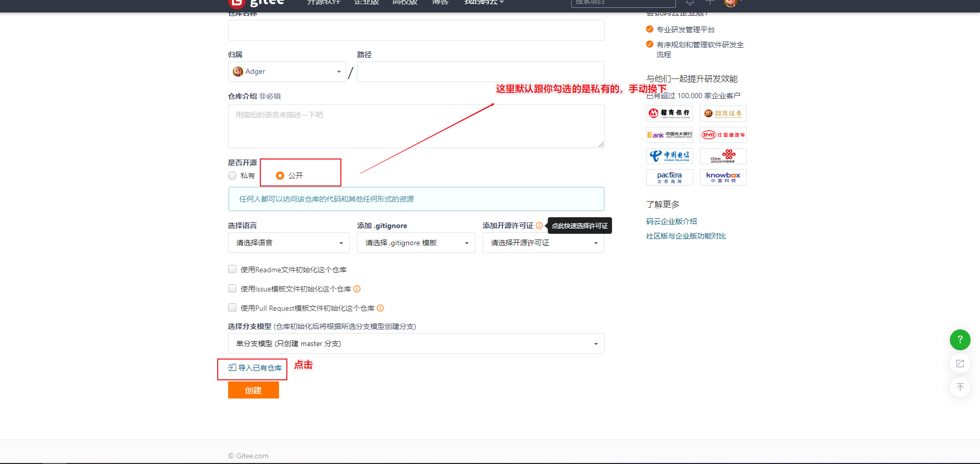Select the 私有 private radio button
Image resolution: width=980 pixels, height=464 pixels.
232,176
